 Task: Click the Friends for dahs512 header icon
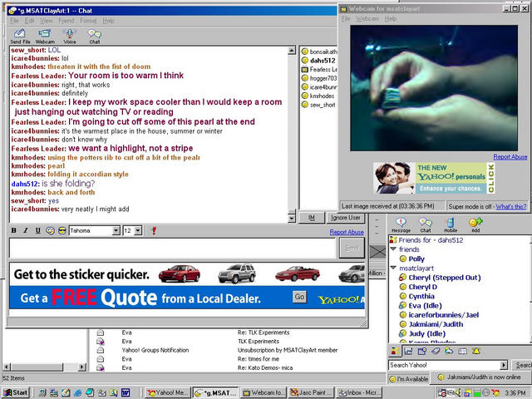point(393,240)
